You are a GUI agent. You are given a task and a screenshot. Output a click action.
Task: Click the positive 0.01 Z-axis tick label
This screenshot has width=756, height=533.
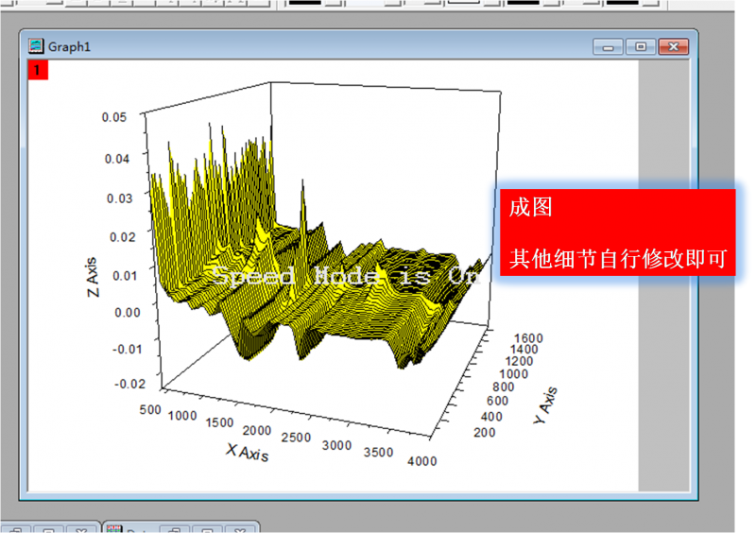pyautogui.click(x=125, y=276)
